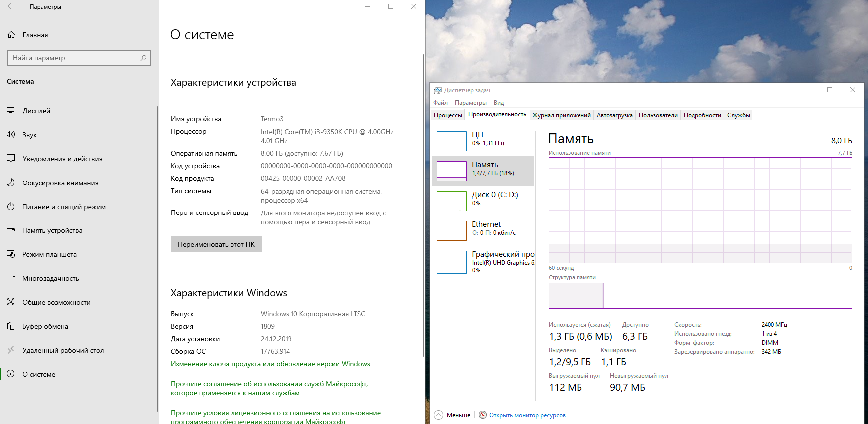This screenshot has width=868, height=424.
Task: Click the Task Manager title bar icon
Action: click(438, 90)
